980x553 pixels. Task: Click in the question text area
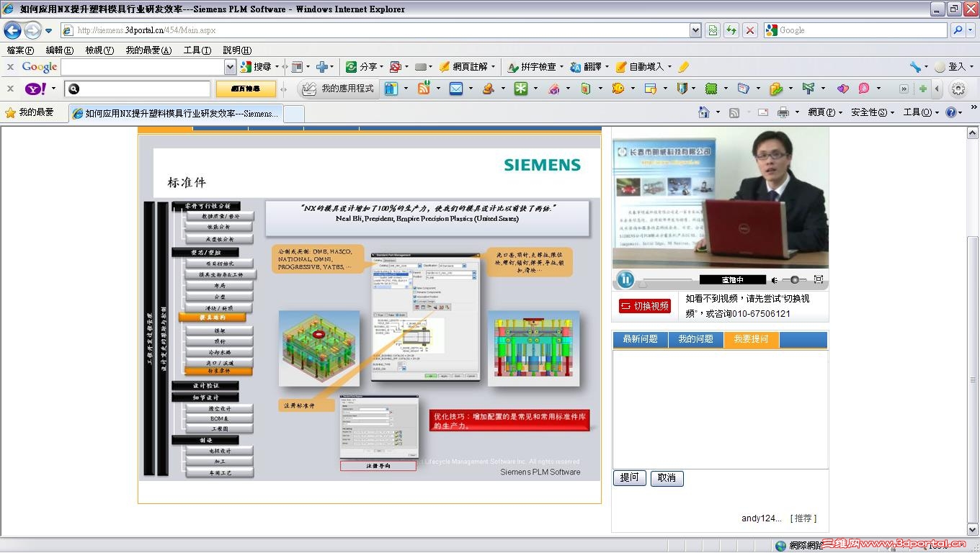click(x=721, y=410)
